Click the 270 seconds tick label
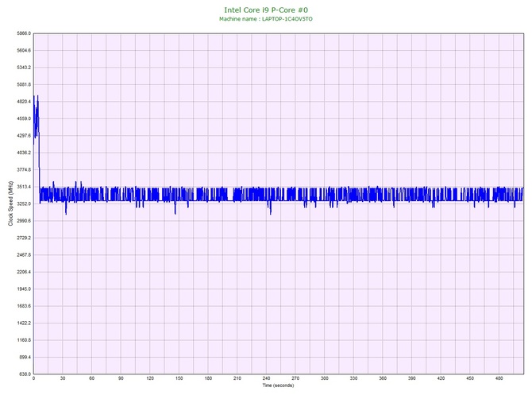Image resolution: width=532 pixels, height=399 pixels. (x=295, y=378)
